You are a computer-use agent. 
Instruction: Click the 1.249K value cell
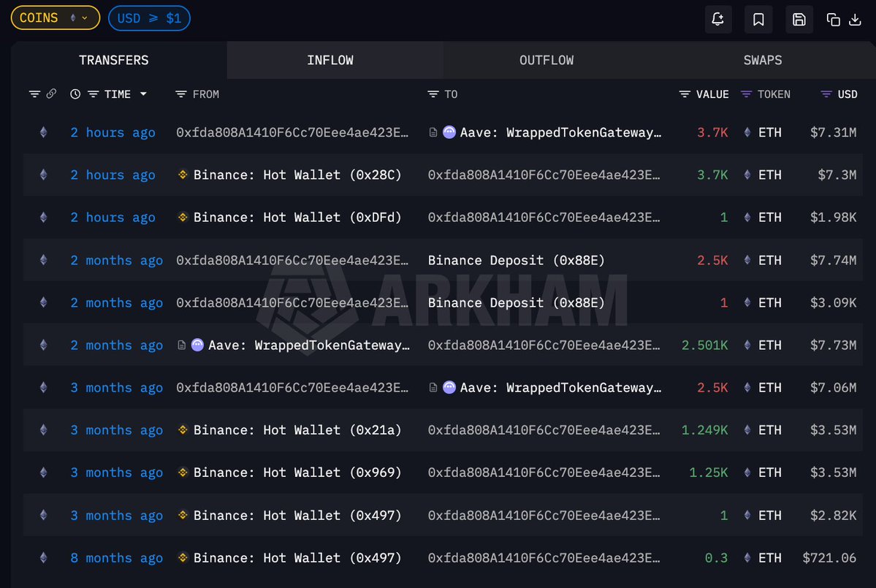click(x=704, y=430)
